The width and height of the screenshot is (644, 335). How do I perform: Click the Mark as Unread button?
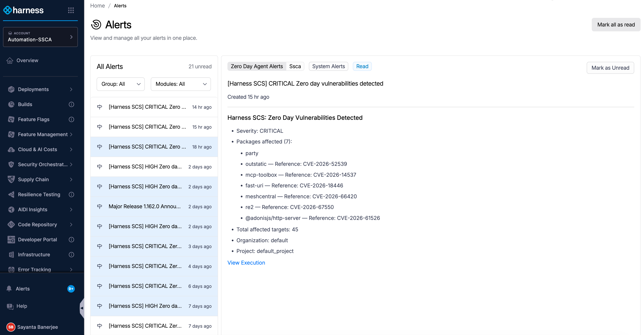click(x=610, y=68)
